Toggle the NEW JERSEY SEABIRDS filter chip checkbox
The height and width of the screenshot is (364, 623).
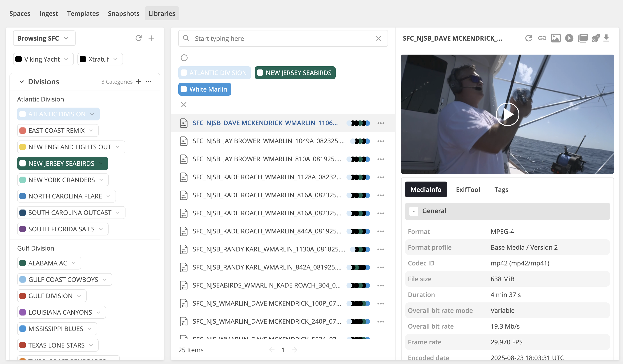click(260, 73)
